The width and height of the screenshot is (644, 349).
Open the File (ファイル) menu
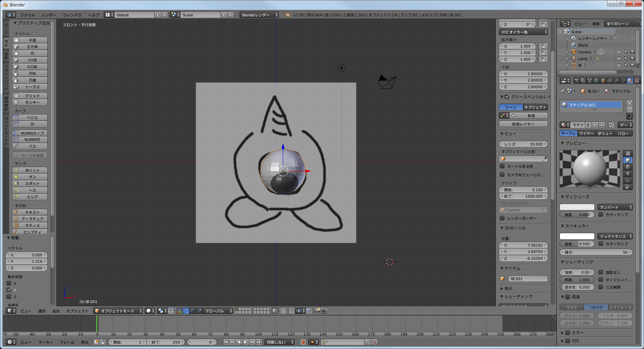coord(28,15)
